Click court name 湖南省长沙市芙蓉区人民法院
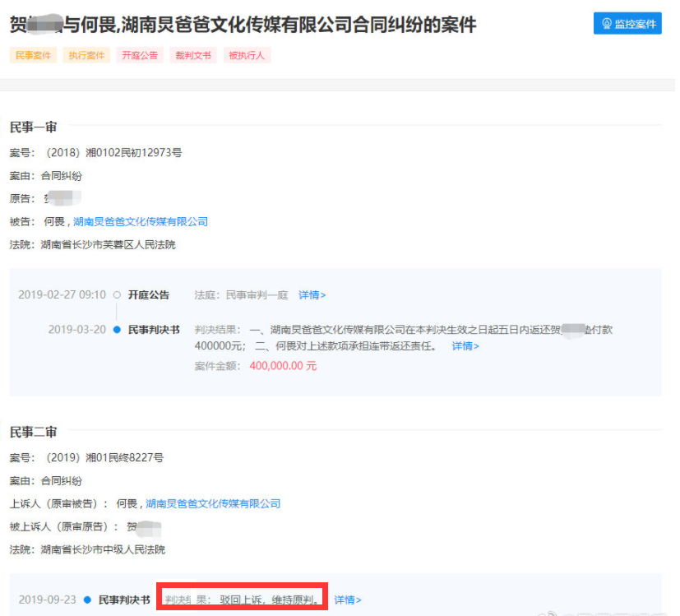The height and width of the screenshot is (616, 680). coord(108,244)
